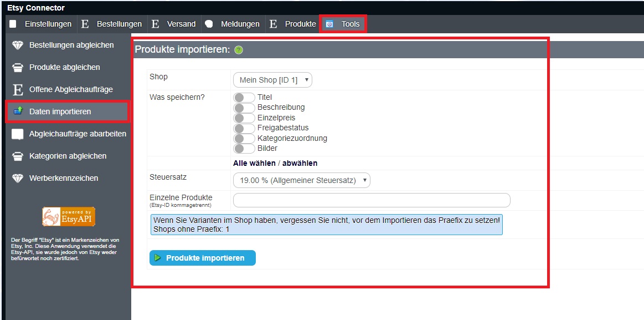
Task: Click the import icon beside Daten importieren
Action: pyautogui.click(x=18, y=111)
